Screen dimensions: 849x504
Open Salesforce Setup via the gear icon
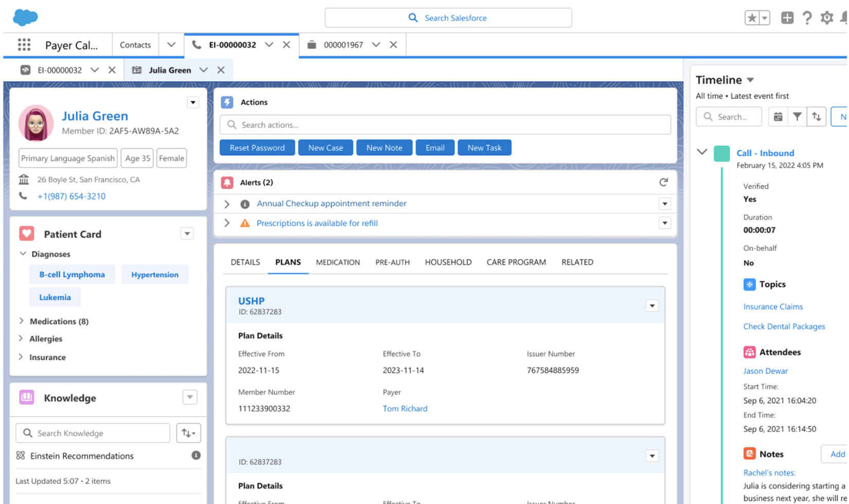[x=826, y=17]
